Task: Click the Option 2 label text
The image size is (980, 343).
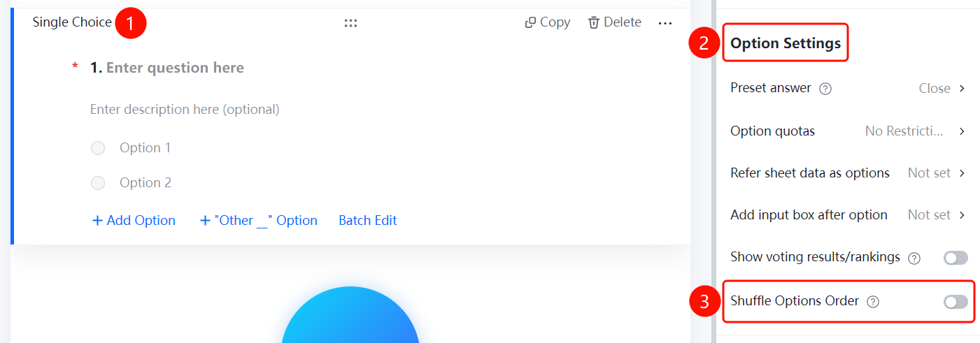Action: click(145, 182)
